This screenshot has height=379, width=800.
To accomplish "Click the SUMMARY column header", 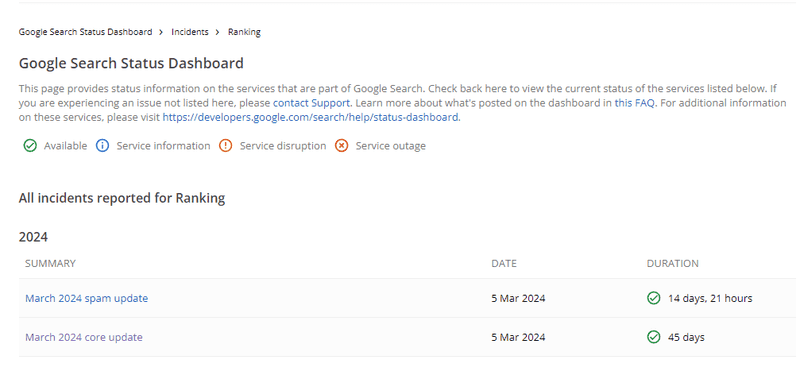I will tap(50, 263).
